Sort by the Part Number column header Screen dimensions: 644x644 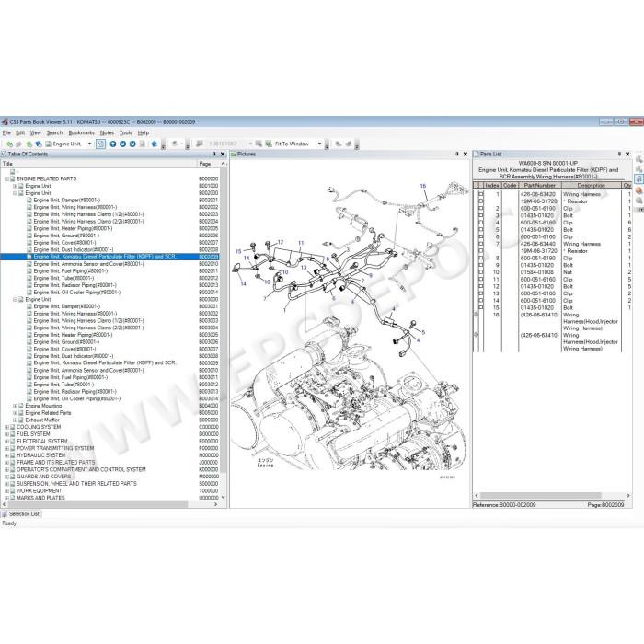[539, 186]
